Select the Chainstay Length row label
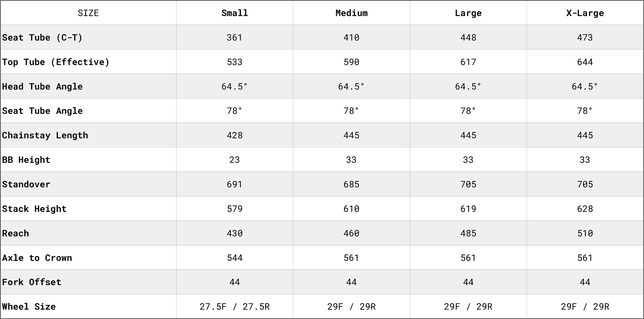The image size is (644, 319). [x=45, y=135]
